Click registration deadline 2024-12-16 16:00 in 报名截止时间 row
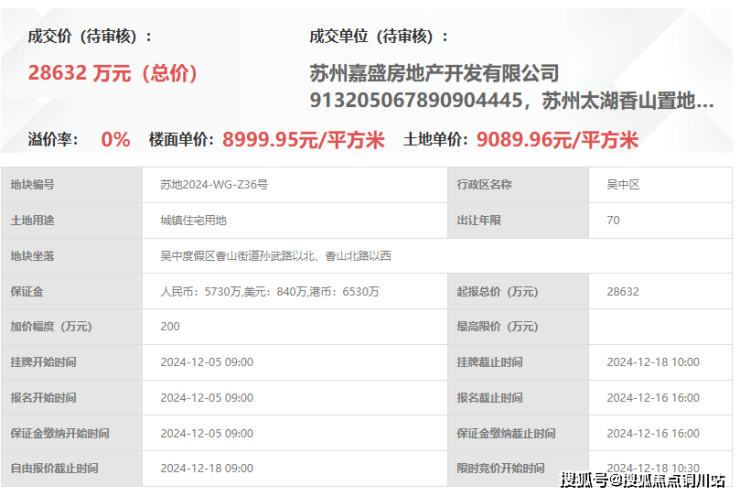This screenshot has height=496, width=740. [x=653, y=398]
